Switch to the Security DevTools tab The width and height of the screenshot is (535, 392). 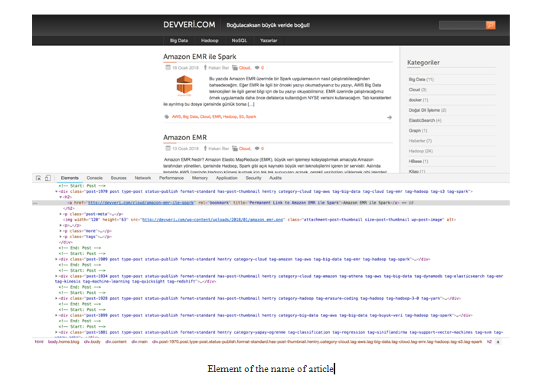253,178
